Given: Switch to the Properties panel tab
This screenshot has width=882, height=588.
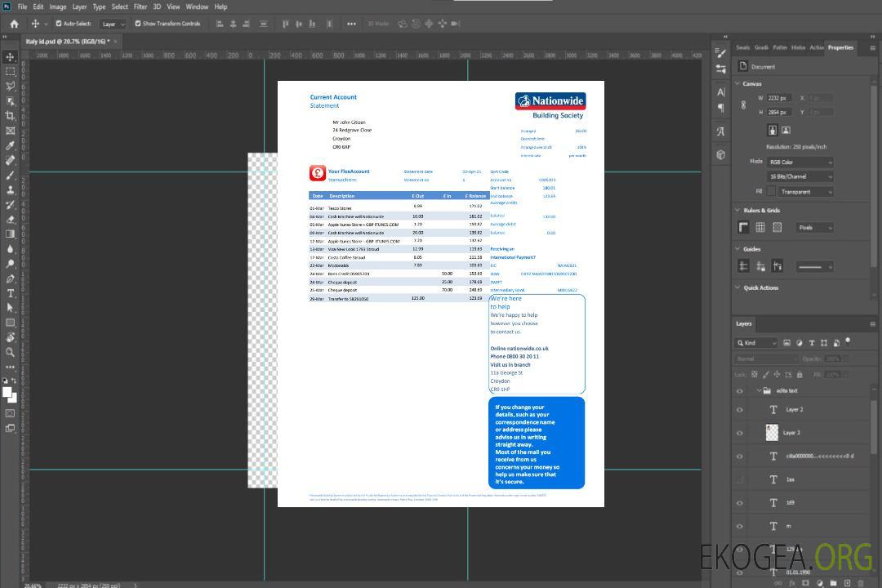Looking at the screenshot, I should pyautogui.click(x=840, y=48).
